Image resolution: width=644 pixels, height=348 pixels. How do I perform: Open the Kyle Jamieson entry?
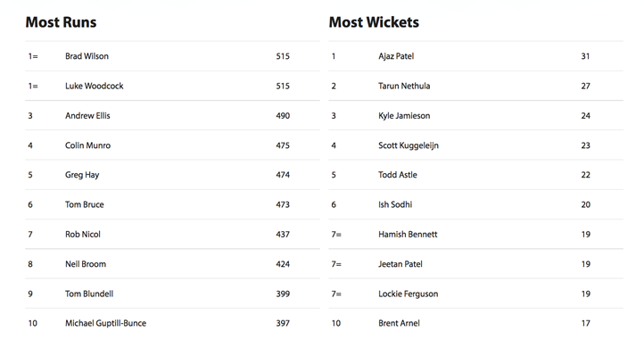pyautogui.click(x=404, y=116)
